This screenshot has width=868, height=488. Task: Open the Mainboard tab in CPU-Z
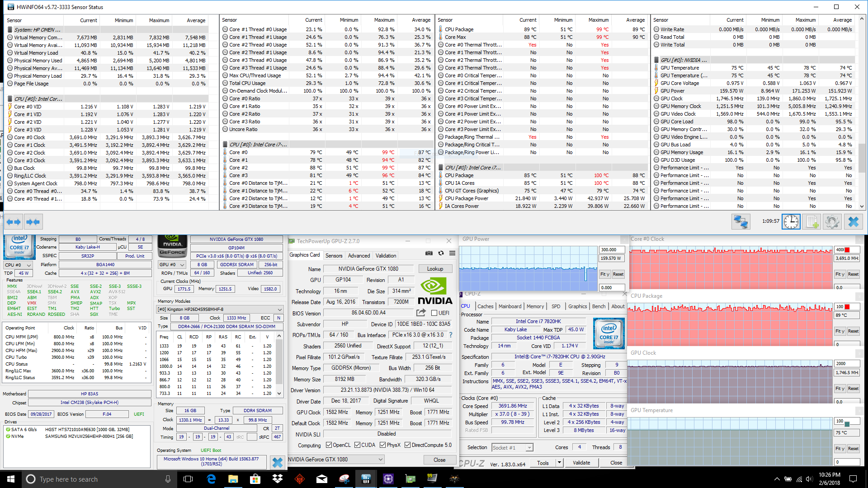tap(509, 306)
